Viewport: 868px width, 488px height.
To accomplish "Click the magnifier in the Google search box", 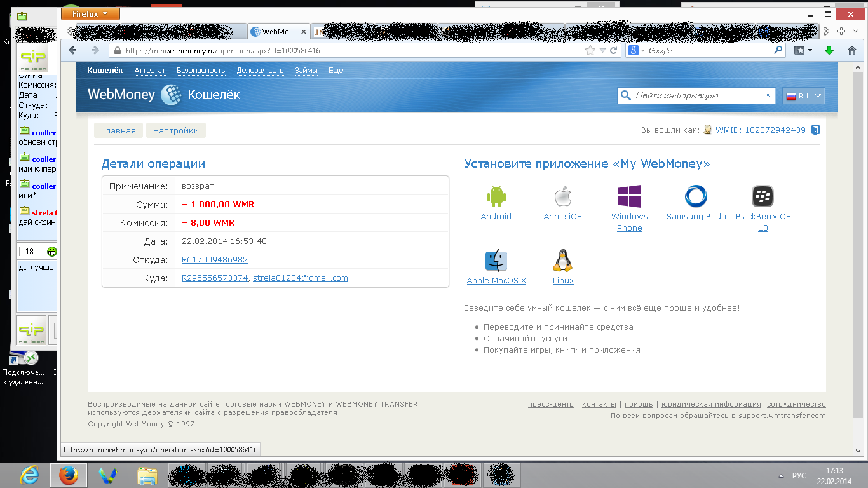I will click(778, 50).
